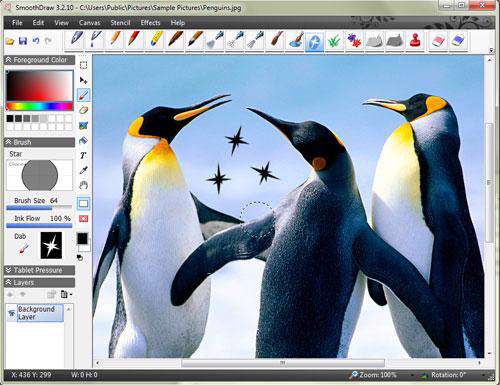Redo the undone action
Viewport: 500px width, 385px height.
point(49,41)
